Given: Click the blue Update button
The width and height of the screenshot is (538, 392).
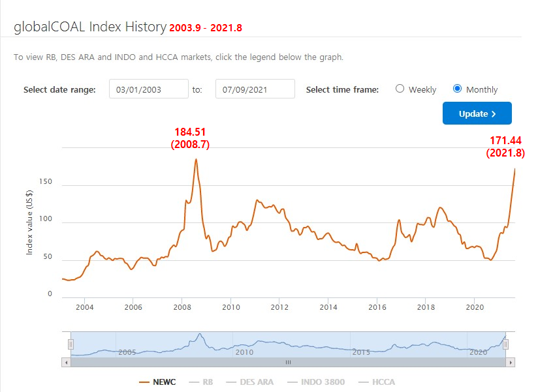Looking at the screenshot, I should [x=477, y=113].
